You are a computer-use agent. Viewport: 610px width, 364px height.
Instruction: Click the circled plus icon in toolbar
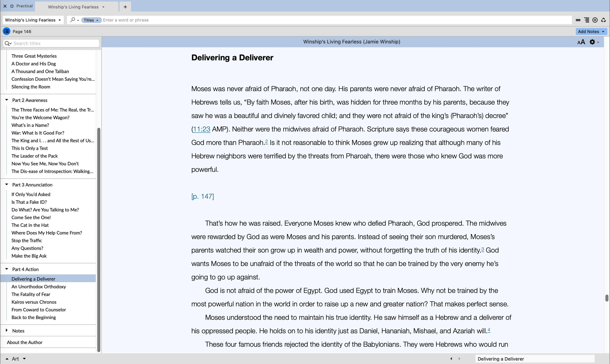click(595, 20)
